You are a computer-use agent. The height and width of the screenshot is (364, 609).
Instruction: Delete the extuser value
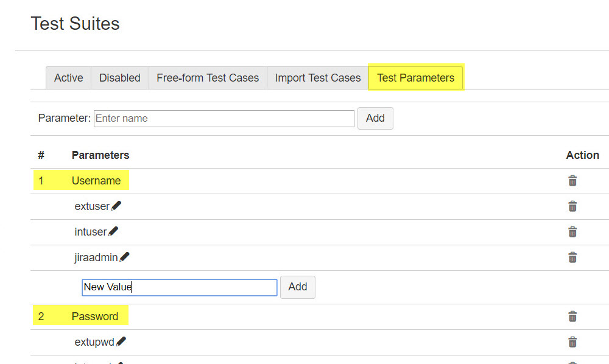(x=572, y=206)
